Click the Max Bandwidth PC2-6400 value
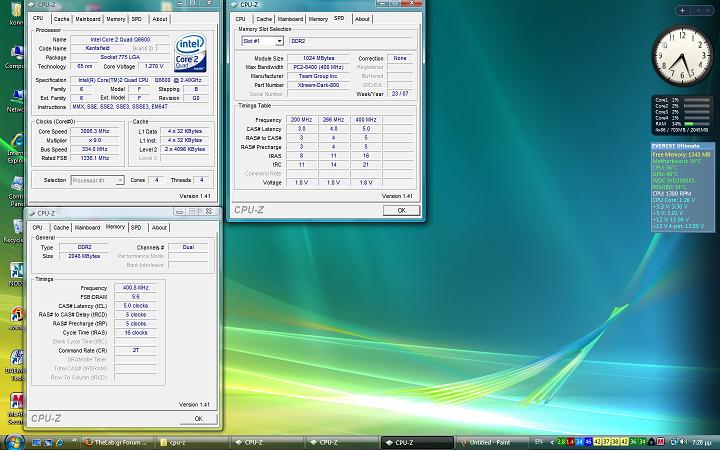This screenshot has width=720, height=450. (x=318, y=67)
